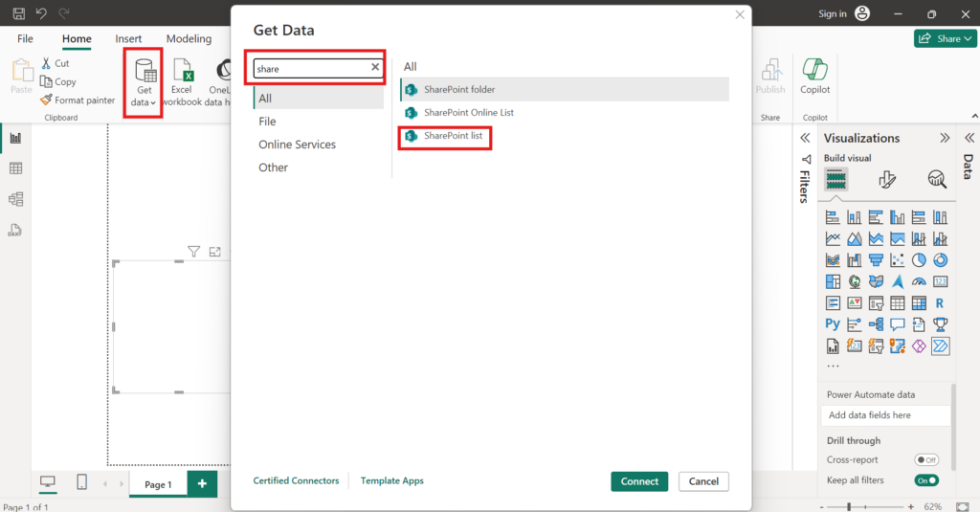The height and width of the screenshot is (512, 980).
Task: Show more visuals with the ellipsis
Action: pos(833,367)
